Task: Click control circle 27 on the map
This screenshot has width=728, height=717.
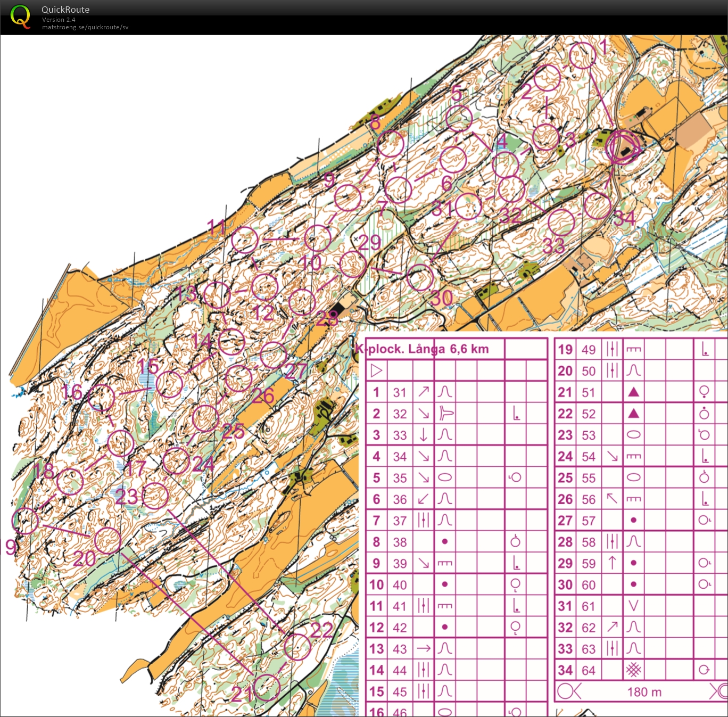Action: pyautogui.click(x=274, y=355)
